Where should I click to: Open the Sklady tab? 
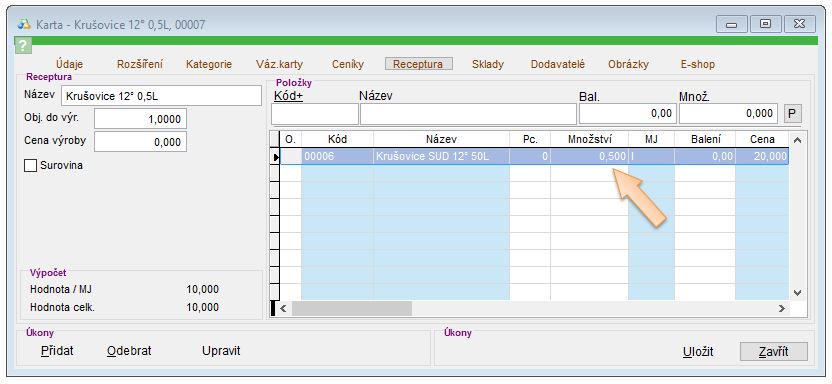488,64
